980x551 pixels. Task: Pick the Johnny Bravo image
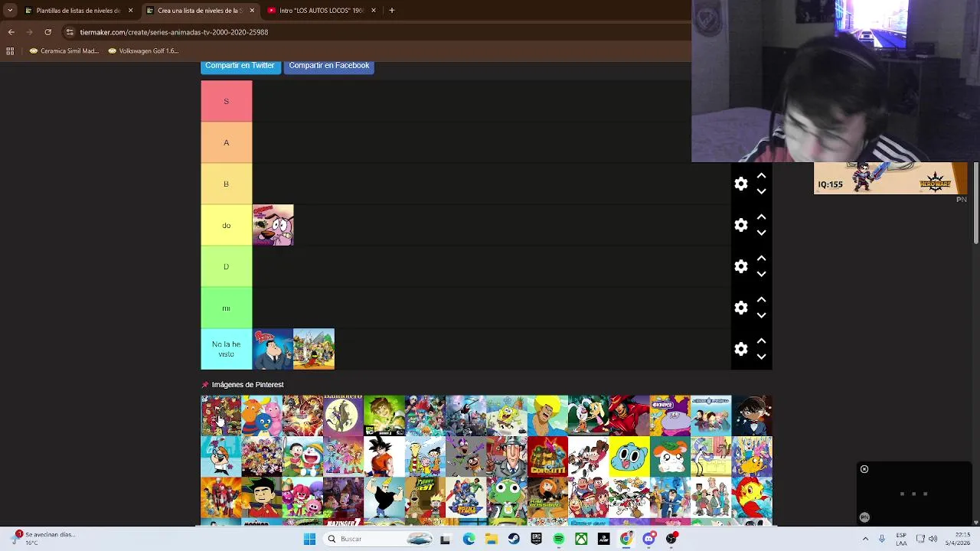tap(384, 498)
